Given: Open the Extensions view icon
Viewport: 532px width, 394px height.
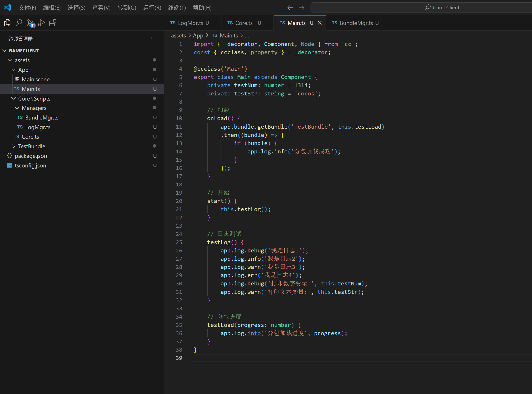Looking at the screenshot, I should (x=52, y=23).
